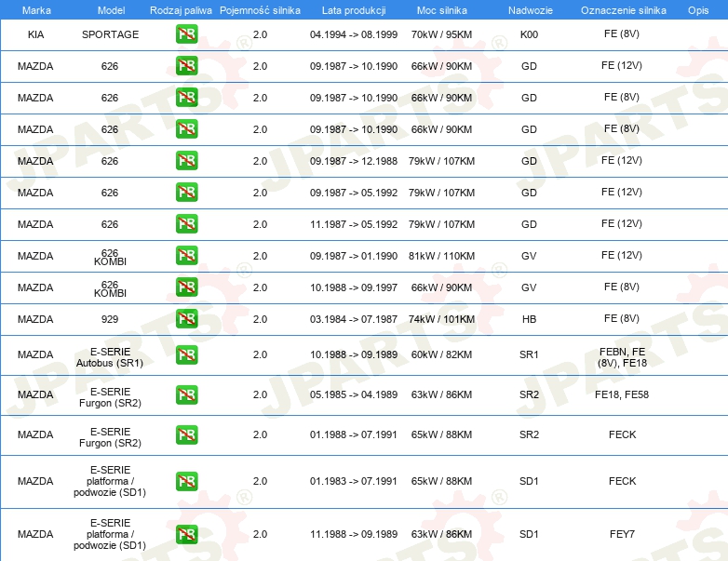Click the FE18, FE58 engine code cell
728x561 pixels.
click(x=622, y=394)
